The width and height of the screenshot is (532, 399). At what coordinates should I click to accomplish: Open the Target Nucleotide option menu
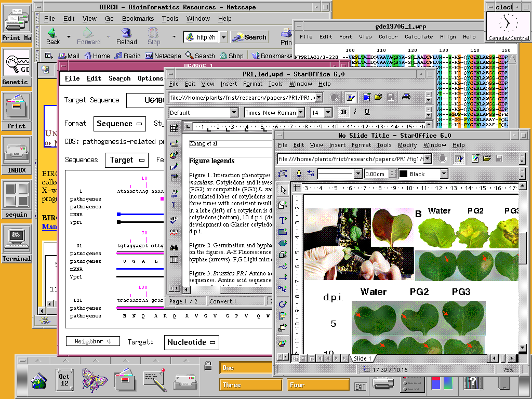tap(191, 342)
